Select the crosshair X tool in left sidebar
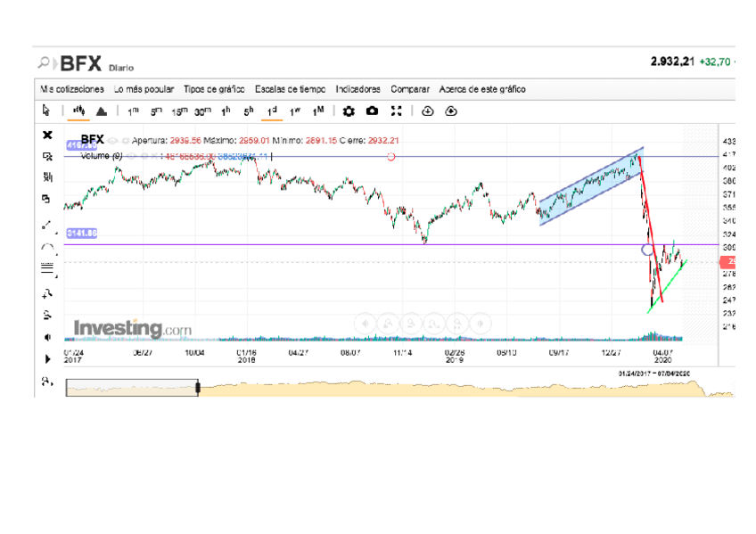Viewport: 756px width, 534px height. [x=48, y=134]
